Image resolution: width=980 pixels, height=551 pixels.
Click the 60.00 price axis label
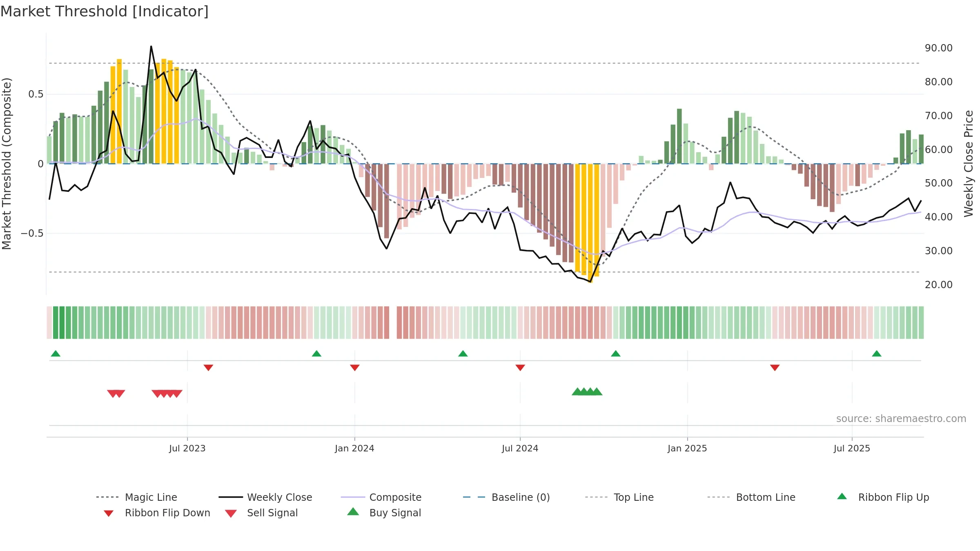[x=938, y=149]
